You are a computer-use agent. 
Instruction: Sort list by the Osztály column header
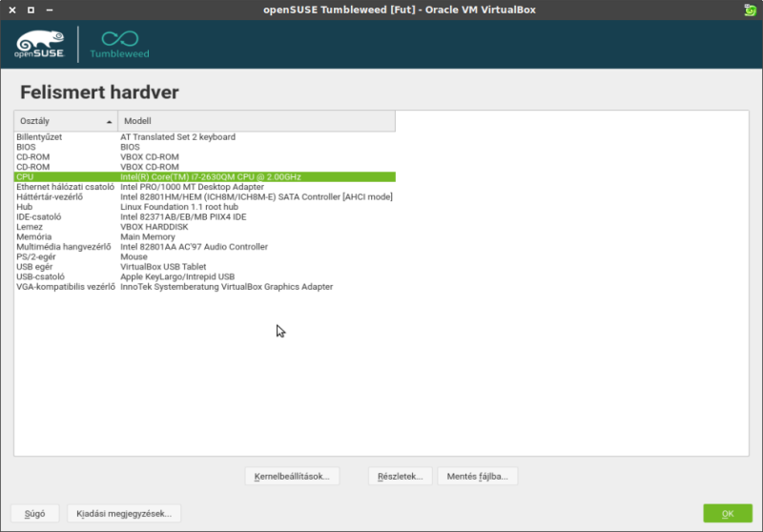[x=66, y=121]
